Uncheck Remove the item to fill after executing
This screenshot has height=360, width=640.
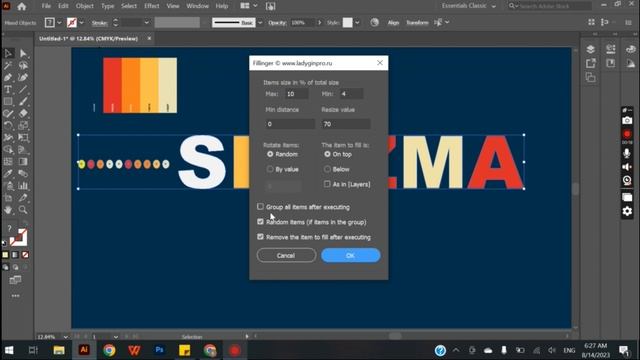pyautogui.click(x=260, y=237)
